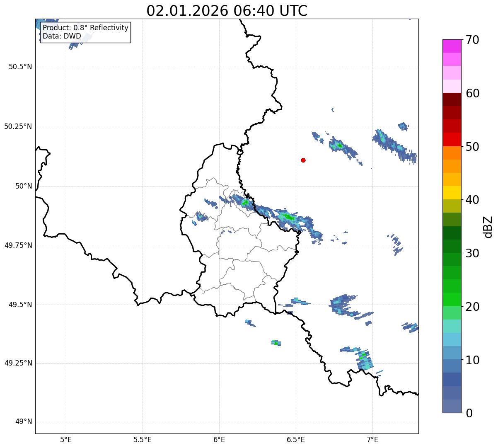
Task: Pick the darkest maroon band just below 60
Action: 452,99
